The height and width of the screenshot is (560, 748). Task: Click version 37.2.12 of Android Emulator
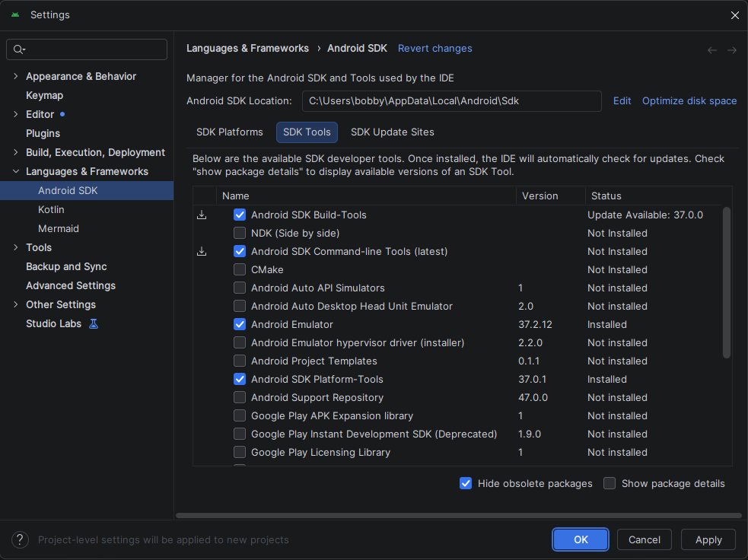tap(535, 324)
